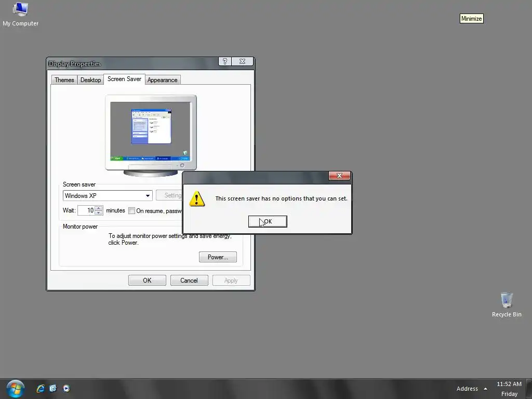Close the screen saver message dialog
The image size is (532, 399).
(x=339, y=176)
